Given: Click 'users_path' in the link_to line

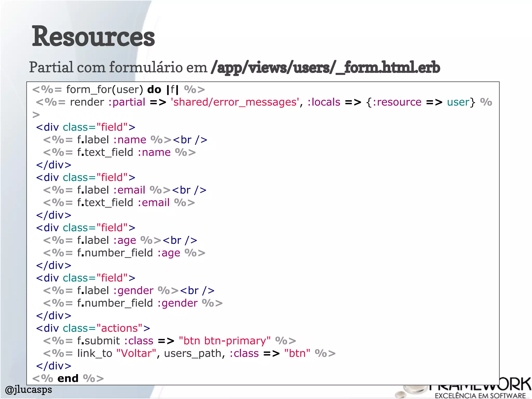Looking at the screenshot, I should click(x=193, y=354).
